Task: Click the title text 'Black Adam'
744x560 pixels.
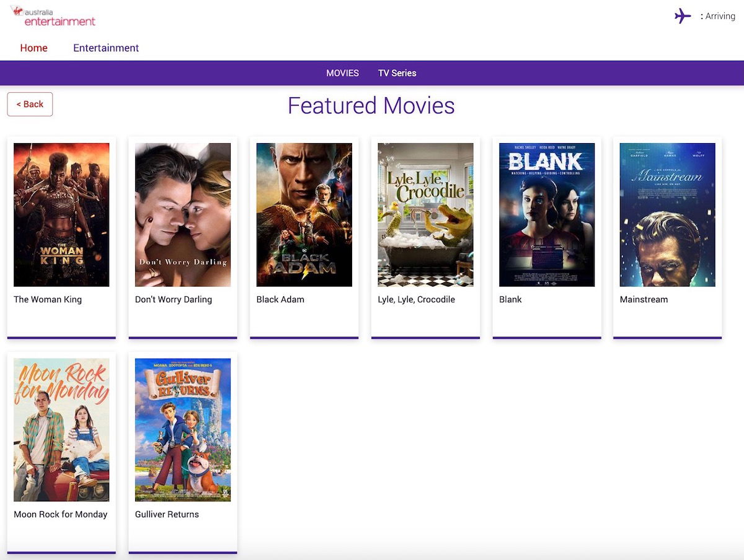Action: [280, 299]
